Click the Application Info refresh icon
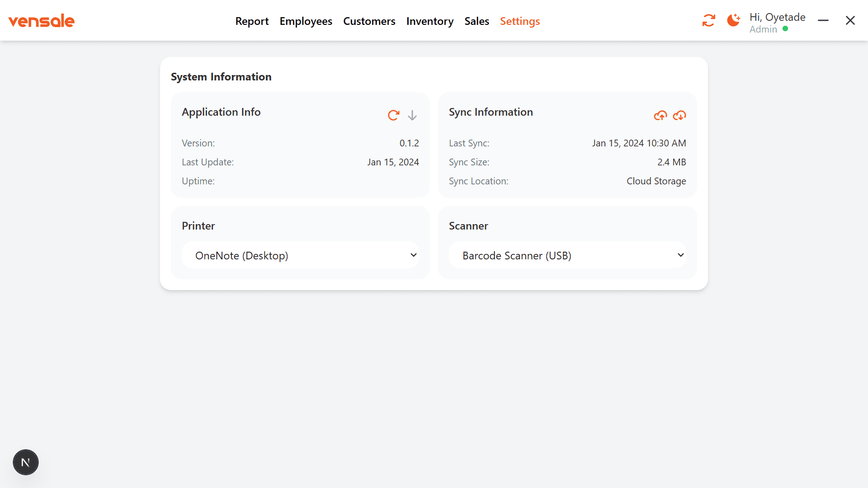Image resolution: width=868 pixels, height=488 pixels. coord(393,115)
